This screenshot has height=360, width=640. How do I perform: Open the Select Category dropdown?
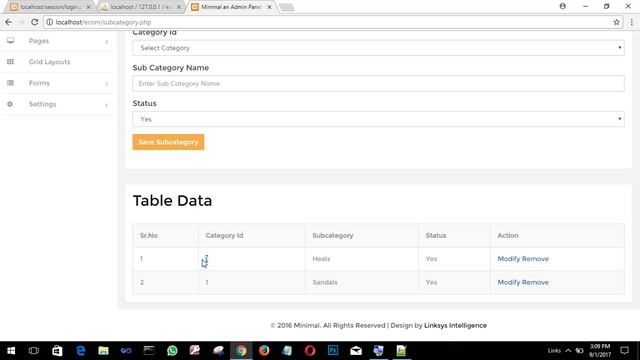pos(378,48)
